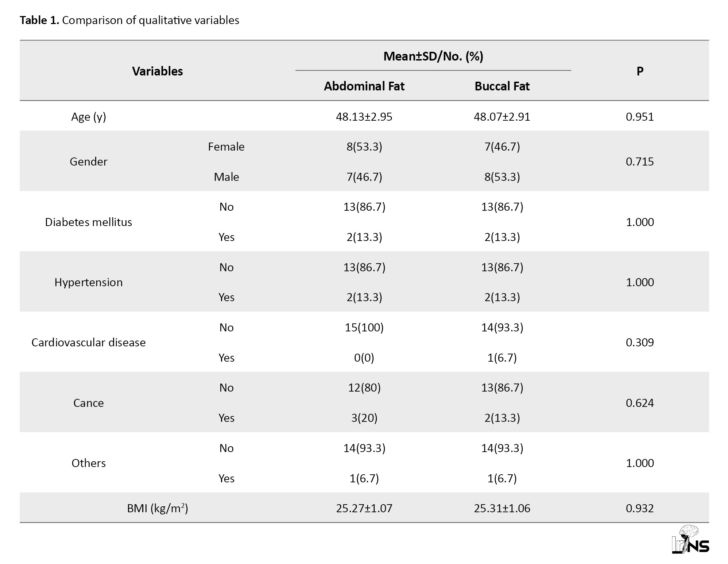Click the 0.951 P value cell
Screen dimensions: 728x564
click(640, 117)
